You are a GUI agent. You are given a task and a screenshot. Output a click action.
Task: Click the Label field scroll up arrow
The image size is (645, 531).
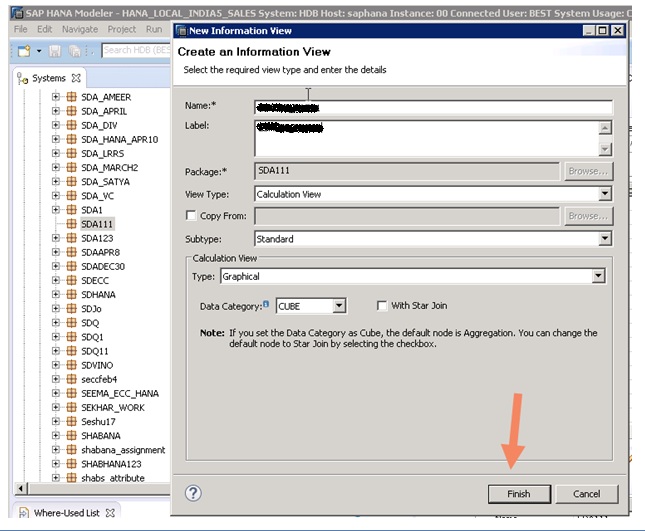(605, 128)
